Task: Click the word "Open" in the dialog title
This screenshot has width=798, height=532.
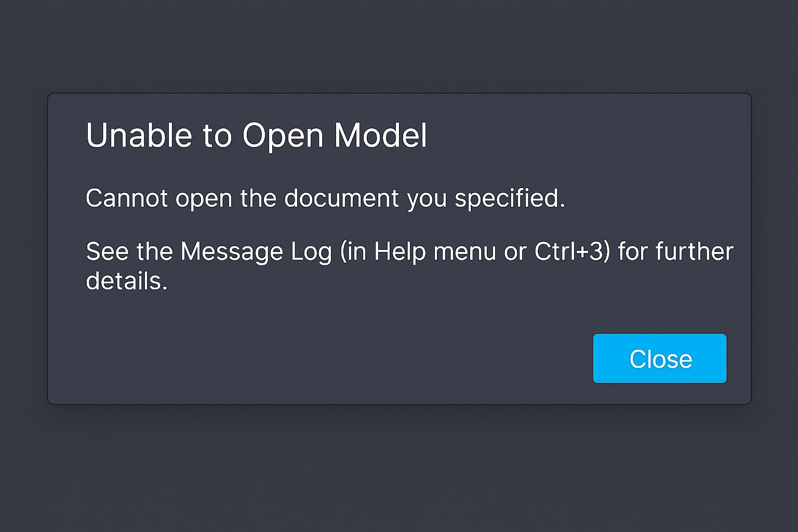Action: (x=283, y=137)
